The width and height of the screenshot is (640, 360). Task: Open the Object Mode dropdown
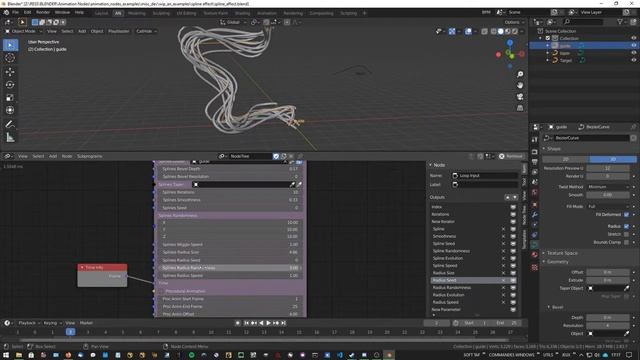[23, 31]
